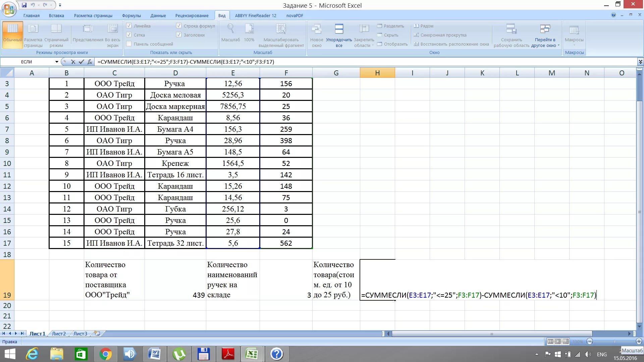Viewport: 644px width, 362px height.
Task: Click Unhide (Отобразить) window button
Action: [392, 44]
